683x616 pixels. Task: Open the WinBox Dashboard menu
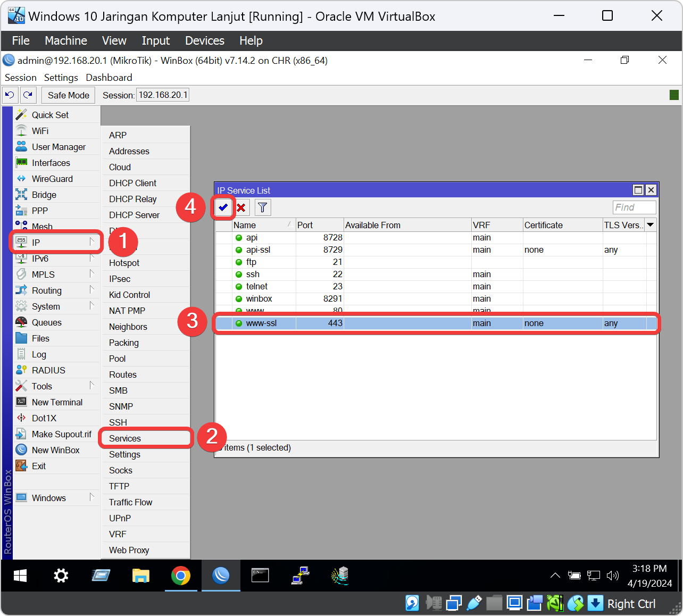109,78
